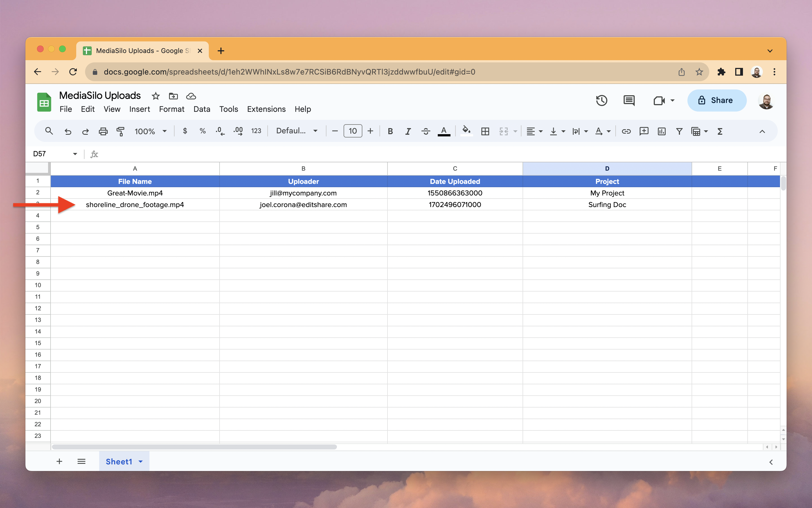Print the spreadsheet

[x=103, y=131]
